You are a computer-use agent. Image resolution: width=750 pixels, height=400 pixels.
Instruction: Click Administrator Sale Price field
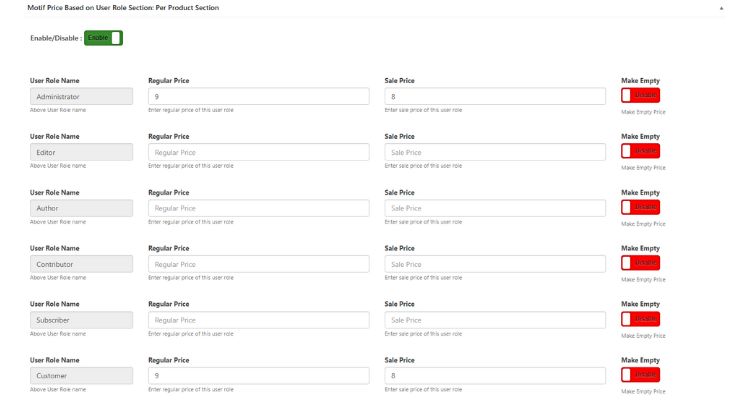494,96
